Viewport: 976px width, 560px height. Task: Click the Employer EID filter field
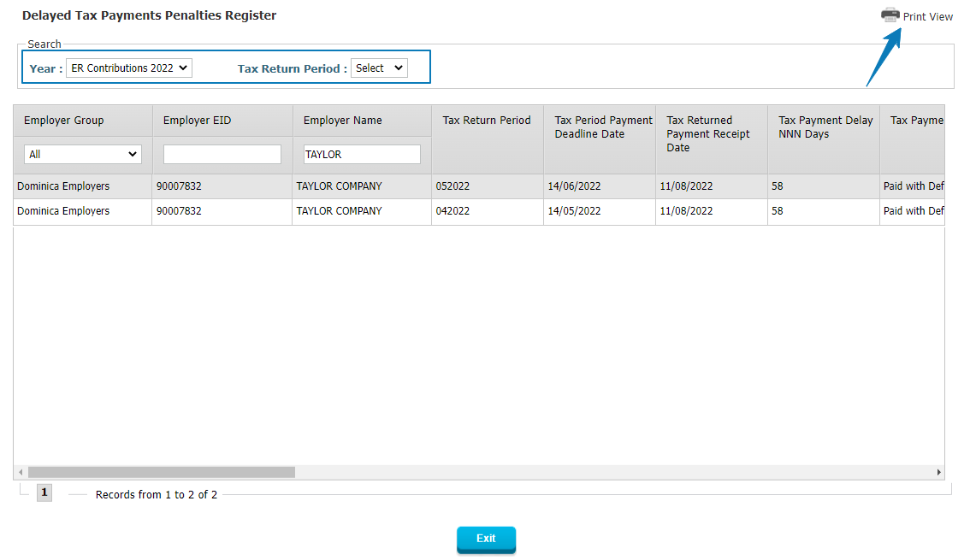click(x=222, y=155)
